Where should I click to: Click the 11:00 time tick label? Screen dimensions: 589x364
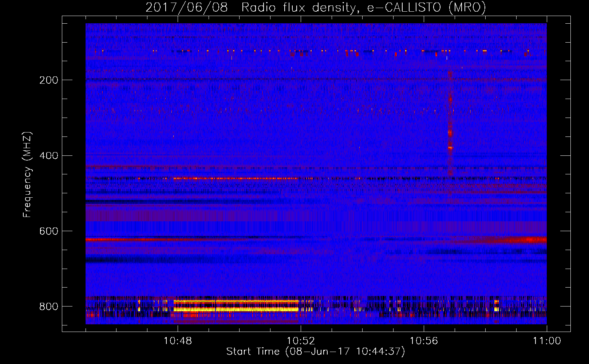coord(547,341)
